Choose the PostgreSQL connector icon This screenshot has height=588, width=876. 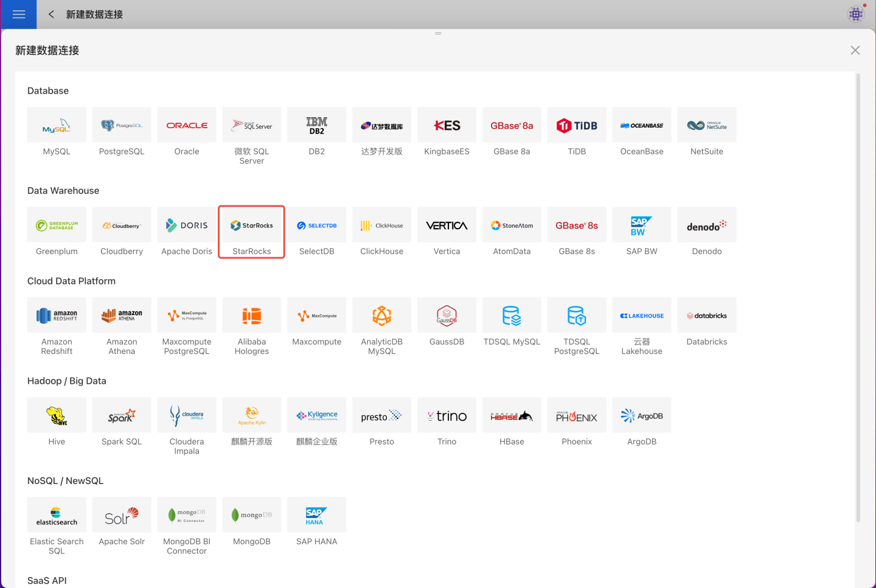[122, 125]
